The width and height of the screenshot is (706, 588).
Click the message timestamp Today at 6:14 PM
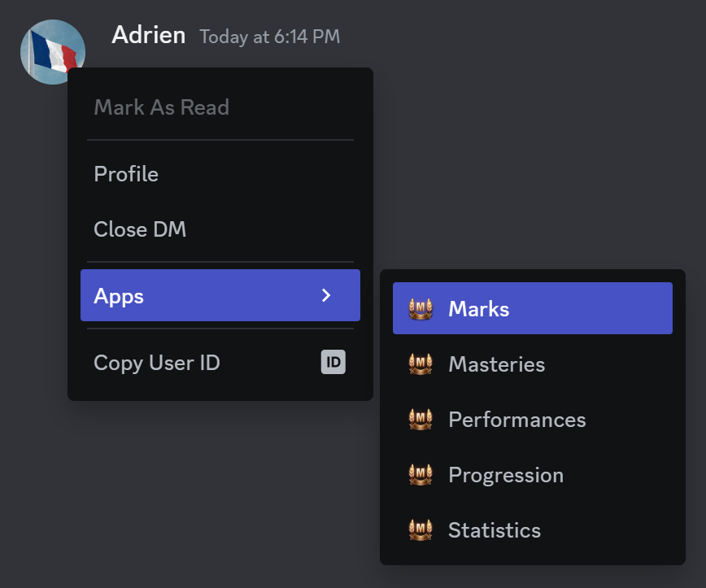(269, 37)
